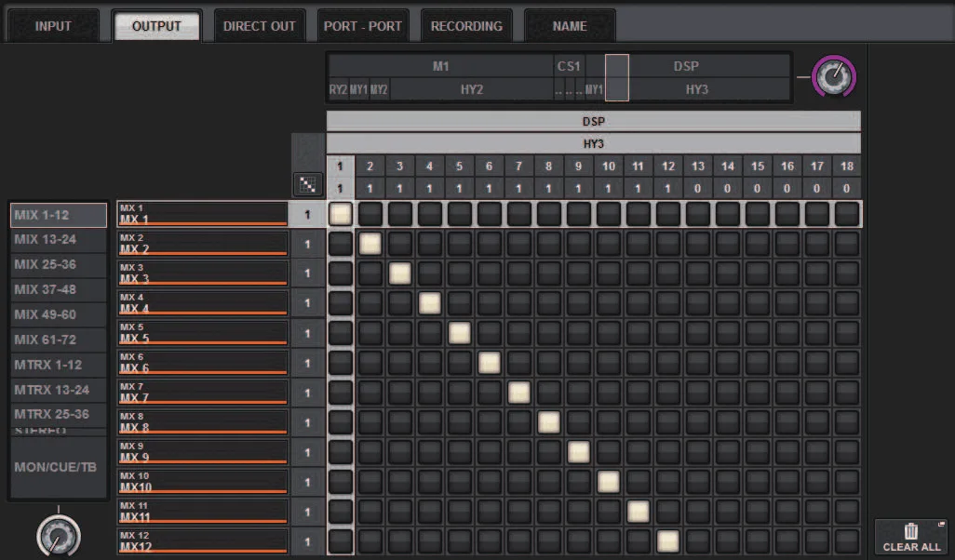Select the MX 12 channel name row
Screen dimensions: 955x560
(x=202, y=541)
